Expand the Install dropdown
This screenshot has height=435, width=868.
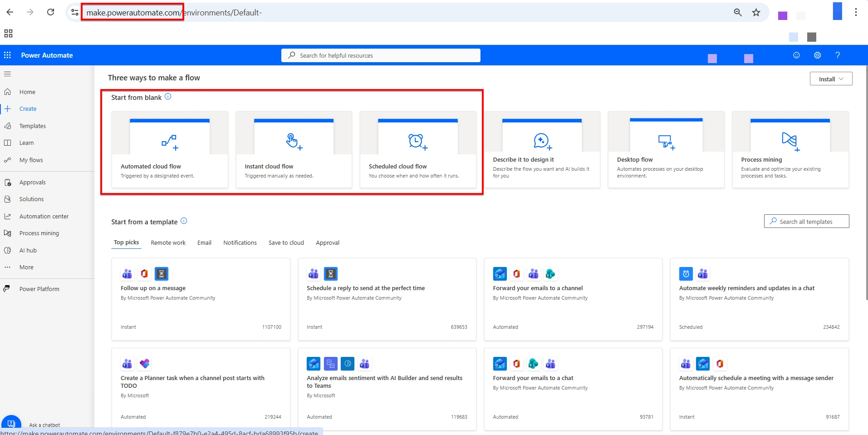point(831,79)
